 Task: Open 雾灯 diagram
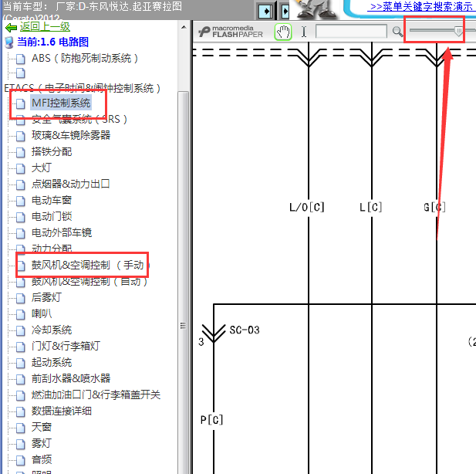pyautogui.click(x=42, y=443)
